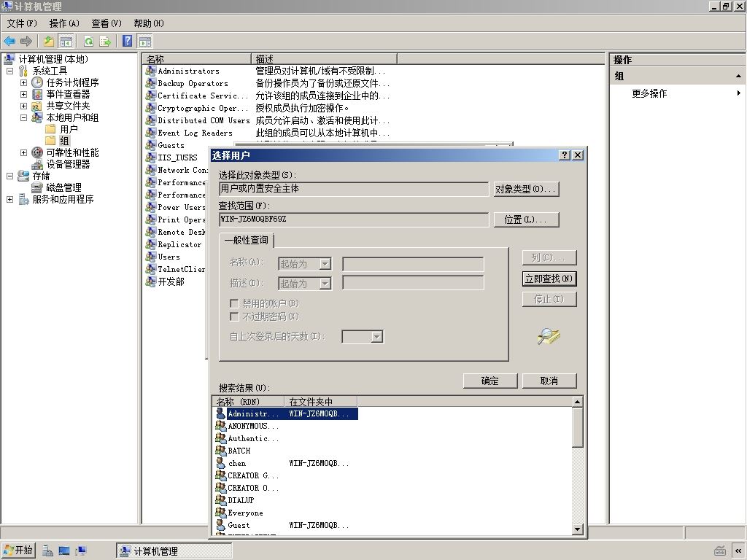747x560 pixels.
Task: Click the 设备管理器 icon
Action: click(37, 164)
